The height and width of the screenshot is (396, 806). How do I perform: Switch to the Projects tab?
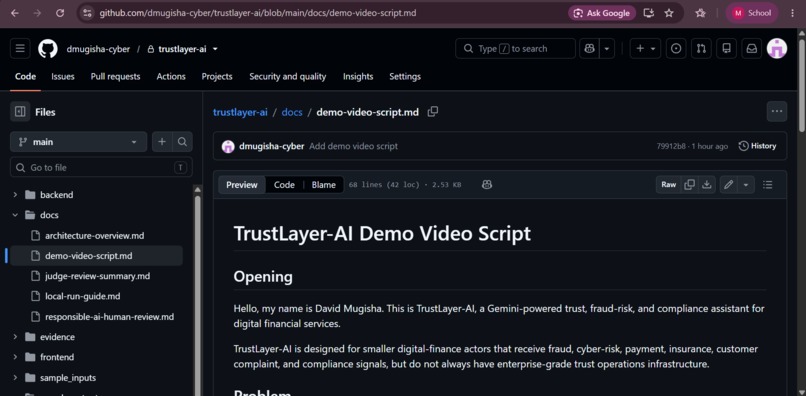click(x=217, y=77)
